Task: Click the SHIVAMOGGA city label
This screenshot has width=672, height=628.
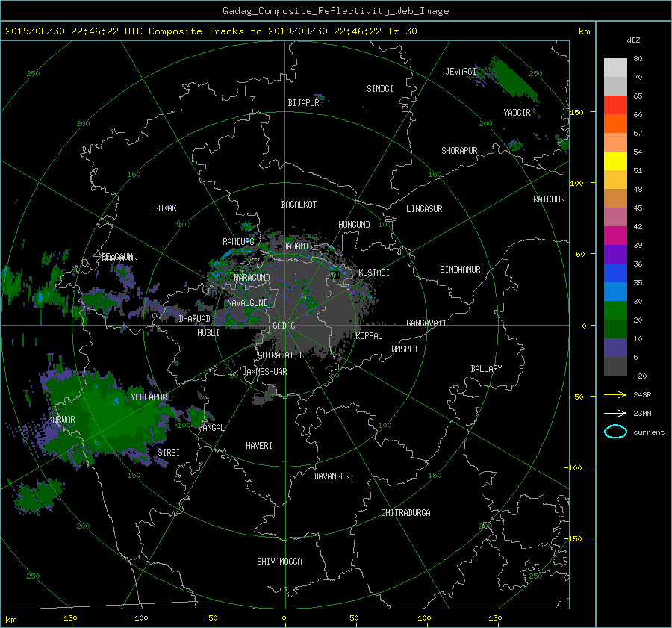Action: [x=279, y=561]
